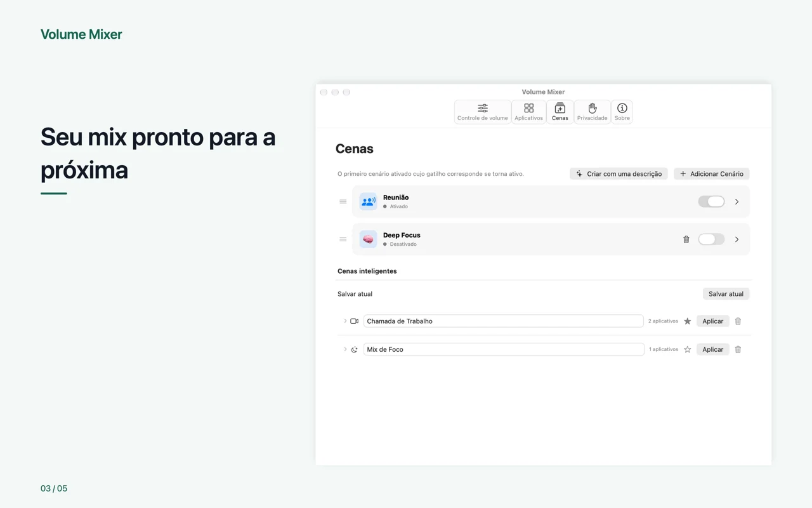The width and height of the screenshot is (812, 508).
Task: Click the Cenas inteligentes heading
Action: click(x=367, y=271)
